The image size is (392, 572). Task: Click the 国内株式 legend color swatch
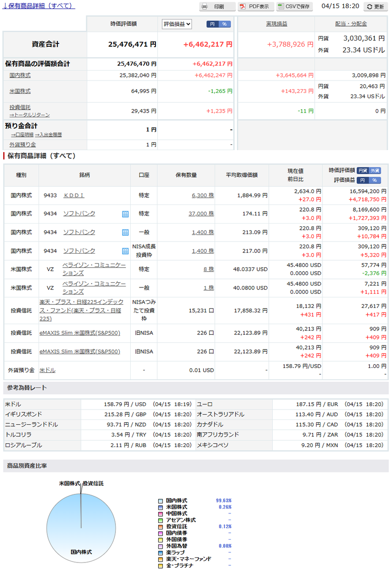click(x=161, y=501)
